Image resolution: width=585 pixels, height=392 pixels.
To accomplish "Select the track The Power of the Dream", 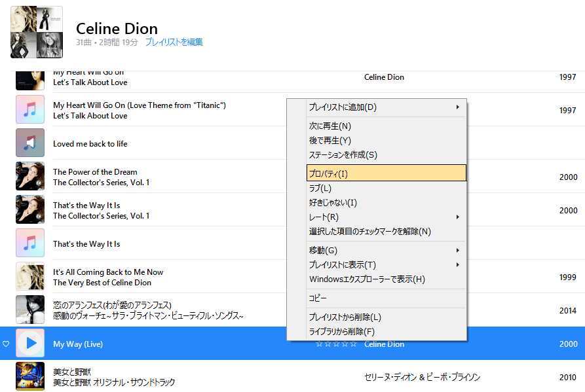I will coord(95,172).
